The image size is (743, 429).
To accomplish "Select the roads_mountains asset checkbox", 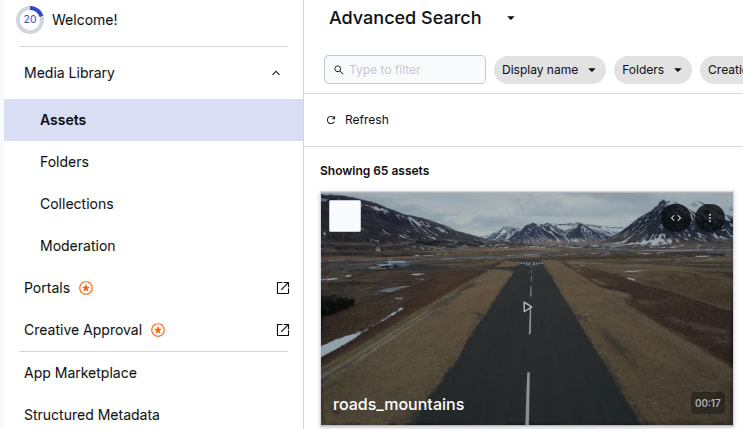I will pos(345,216).
